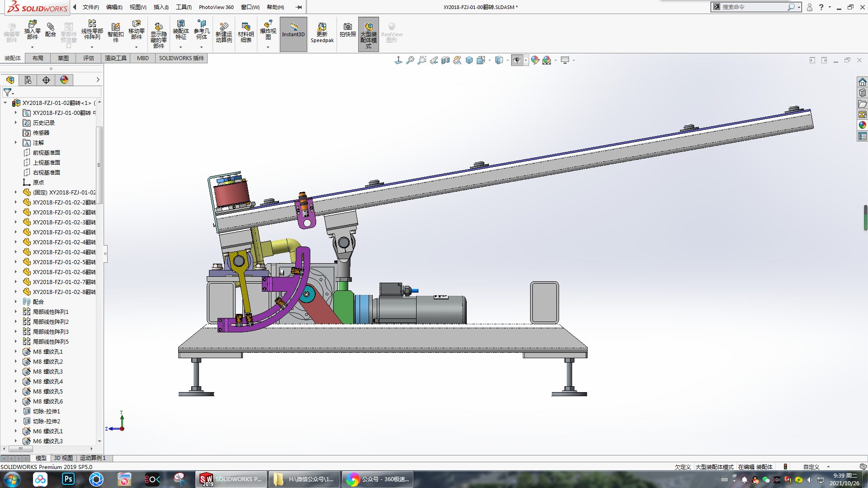Click the tree filter funnel icon
This screenshot has width=868, height=488.
[7, 92]
